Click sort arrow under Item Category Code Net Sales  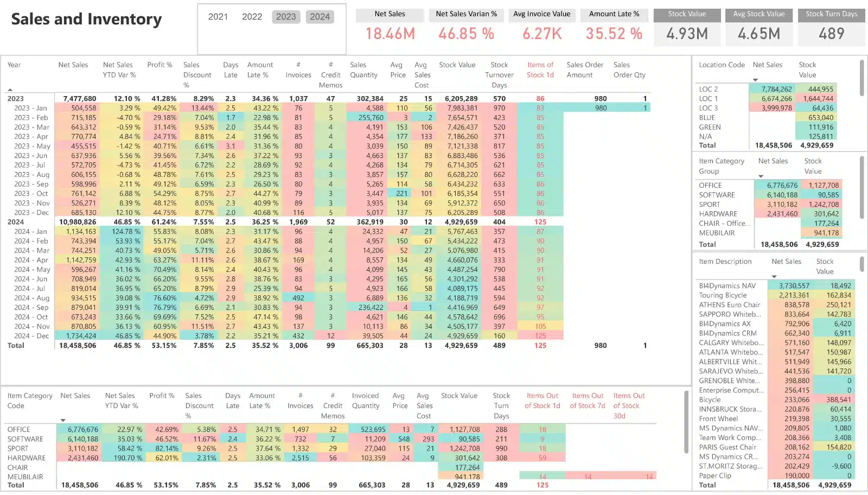pos(63,420)
